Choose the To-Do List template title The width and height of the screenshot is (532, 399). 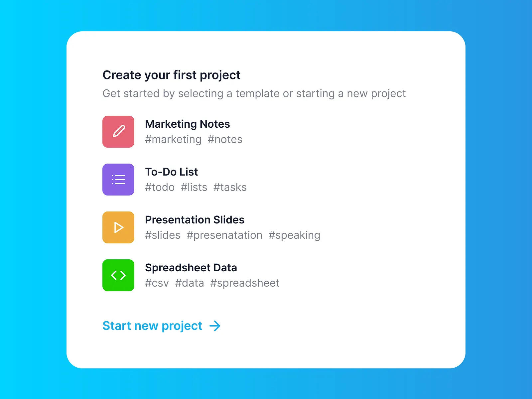point(172,172)
